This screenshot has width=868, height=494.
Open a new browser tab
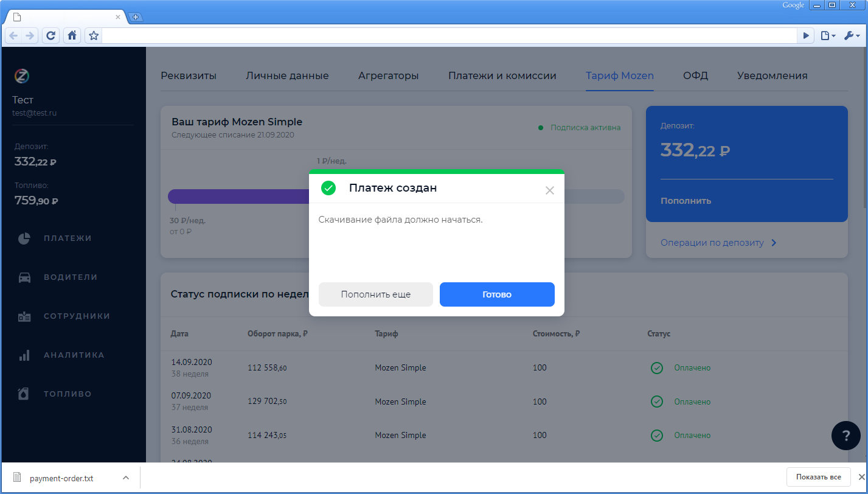click(x=135, y=17)
